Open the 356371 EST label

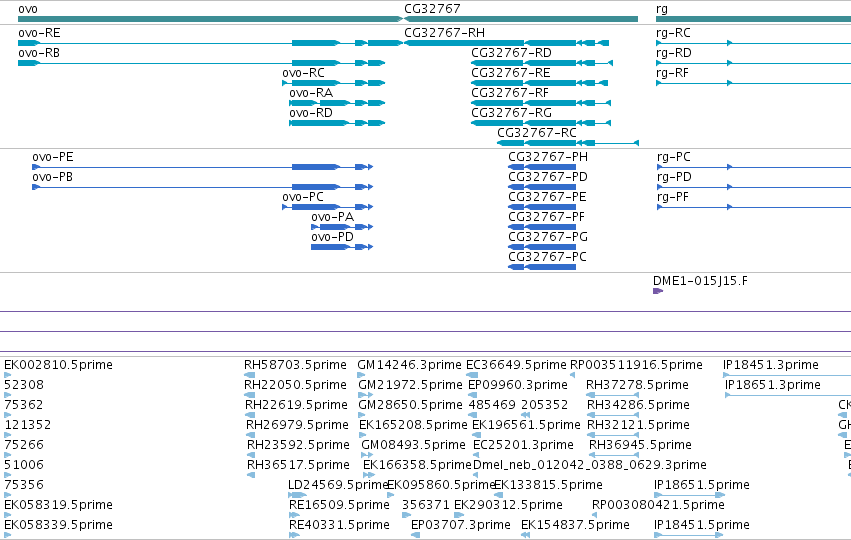(426, 505)
